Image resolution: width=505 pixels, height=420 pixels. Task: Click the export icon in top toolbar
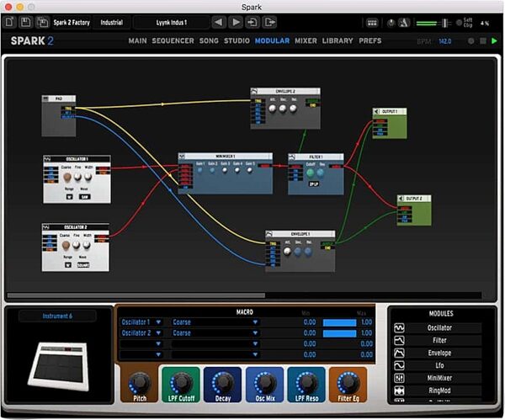tap(269, 22)
